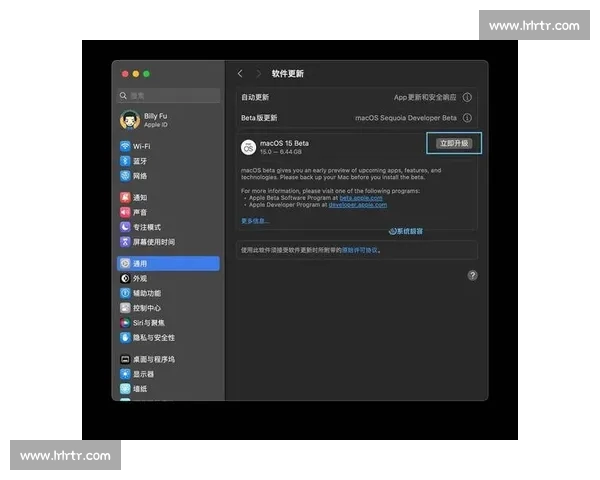
Task: Go back with the left chevron
Action: [240, 73]
